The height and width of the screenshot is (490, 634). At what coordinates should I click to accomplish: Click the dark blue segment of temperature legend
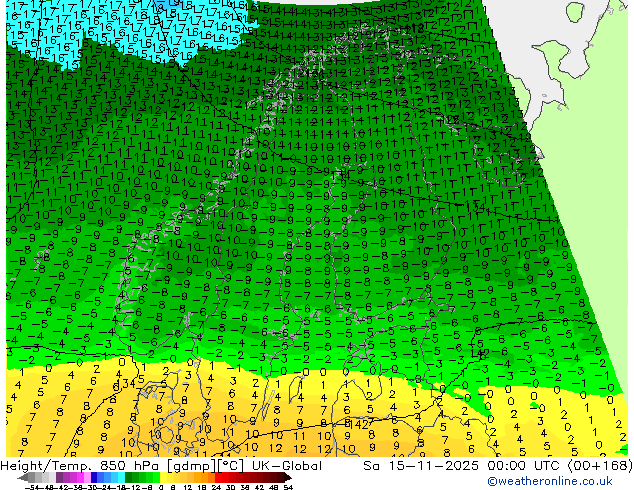tap(94, 477)
